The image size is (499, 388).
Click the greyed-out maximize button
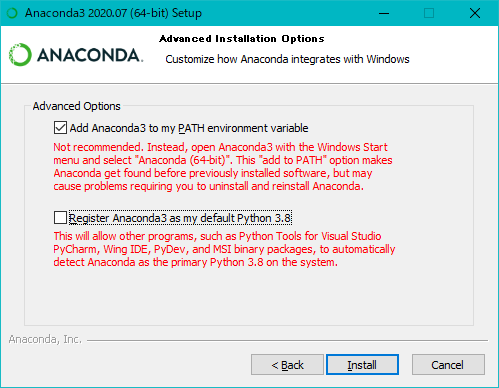pyautogui.click(x=429, y=13)
